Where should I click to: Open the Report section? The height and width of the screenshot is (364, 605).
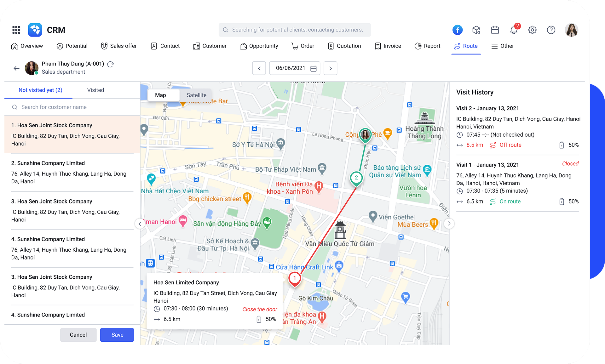click(427, 46)
